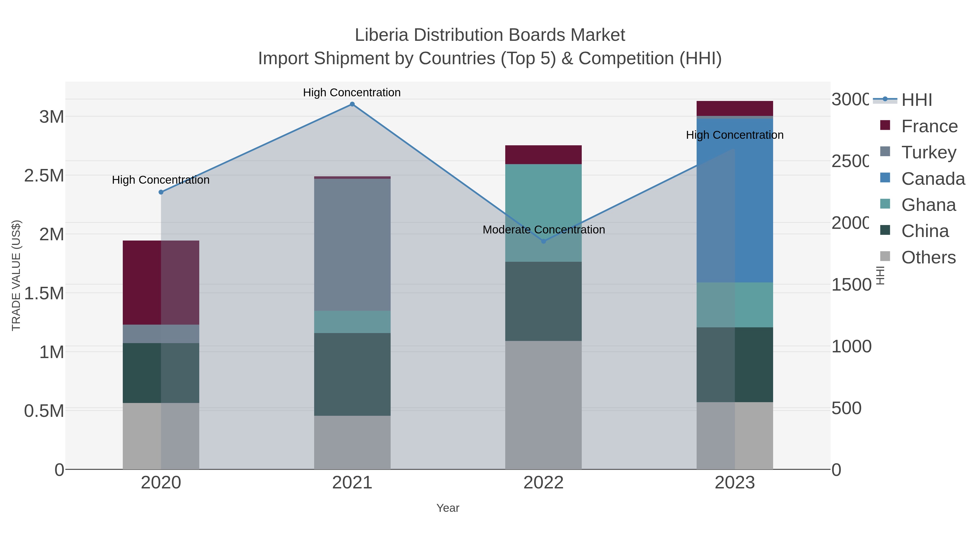980x551 pixels.
Task: Click the China segment of 2022 bar
Action: pos(544,301)
